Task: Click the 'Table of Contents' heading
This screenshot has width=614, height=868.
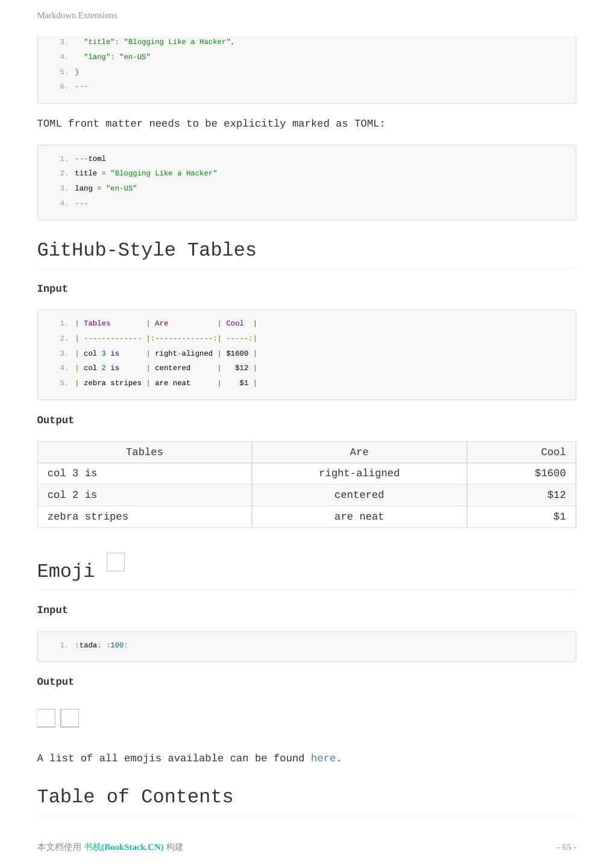Action: pyautogui.click(x=135, y=797)
